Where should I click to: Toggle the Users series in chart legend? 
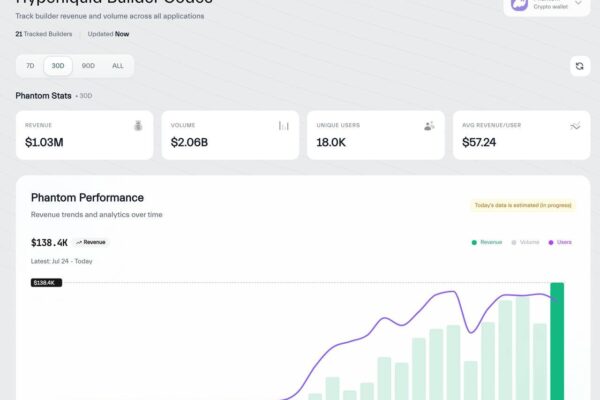[560, 242]
